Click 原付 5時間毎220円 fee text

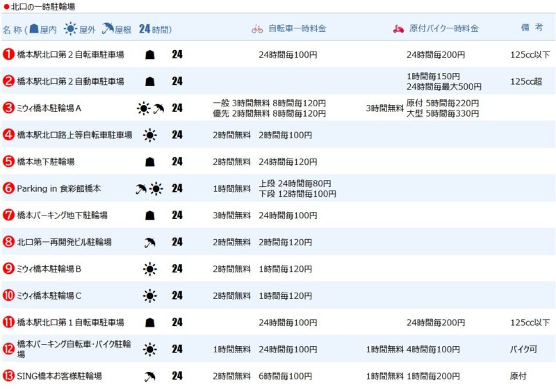(443, 104)
